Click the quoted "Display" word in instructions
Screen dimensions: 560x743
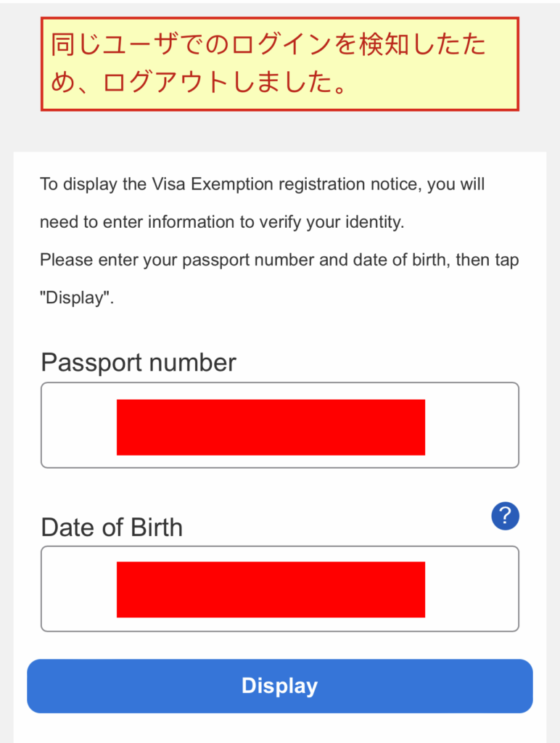coord(77,298)
